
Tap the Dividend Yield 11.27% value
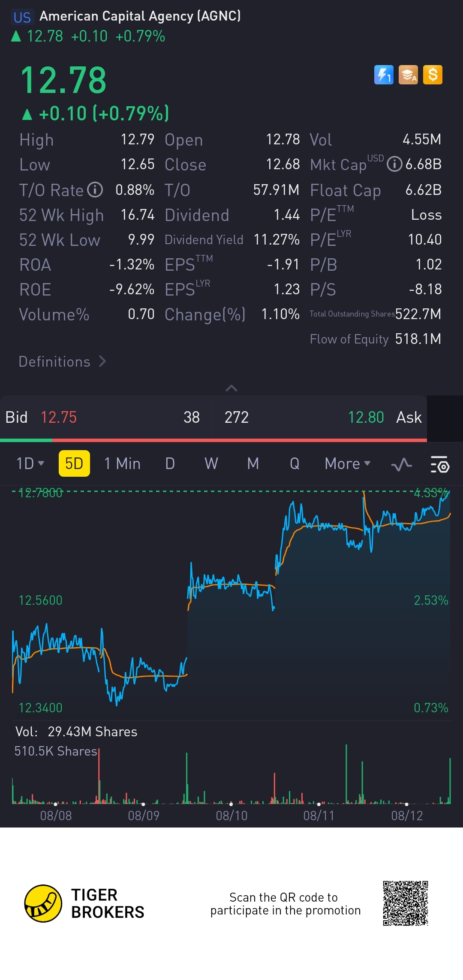(277, 239)
